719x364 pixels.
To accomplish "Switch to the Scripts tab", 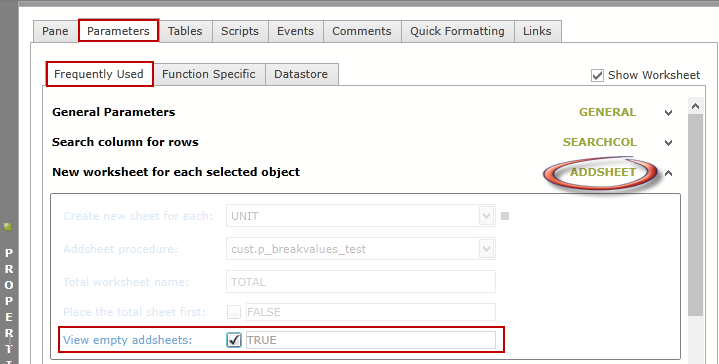I will tap(240, 31).
